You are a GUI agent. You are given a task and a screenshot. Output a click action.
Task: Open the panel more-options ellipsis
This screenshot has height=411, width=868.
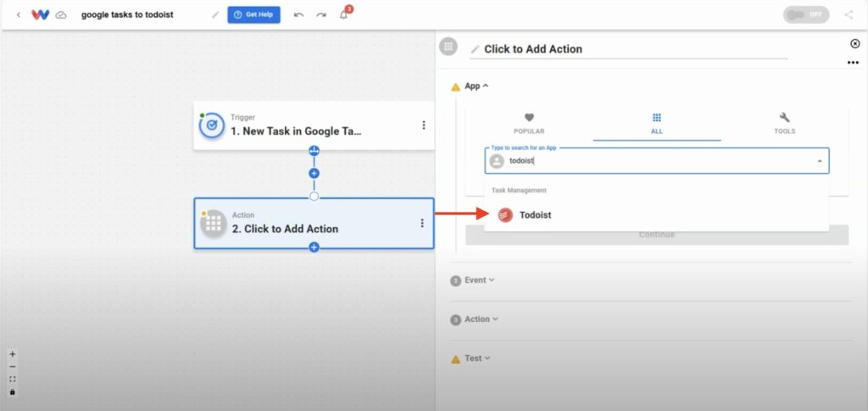click(x=853, y=63)
